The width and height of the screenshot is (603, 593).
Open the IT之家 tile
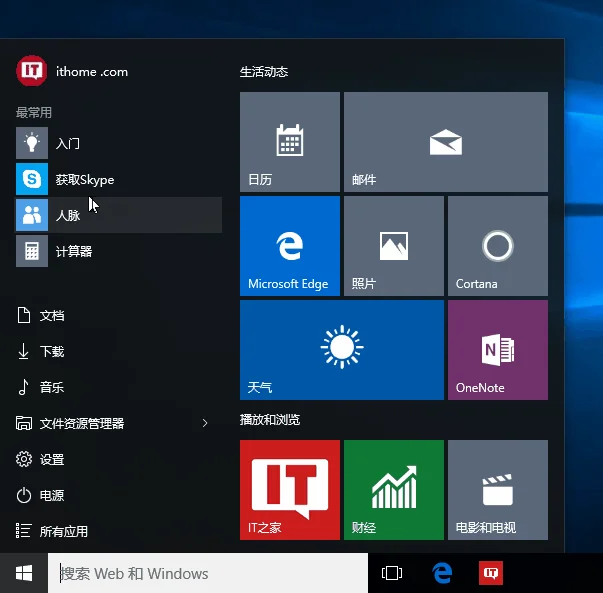coord(290,490)
